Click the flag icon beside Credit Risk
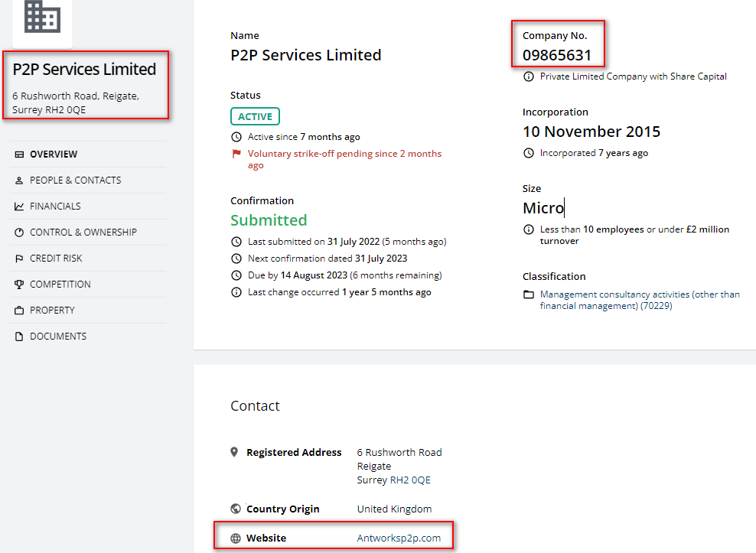This screenshot has width=756, height=553. (19, 259)
